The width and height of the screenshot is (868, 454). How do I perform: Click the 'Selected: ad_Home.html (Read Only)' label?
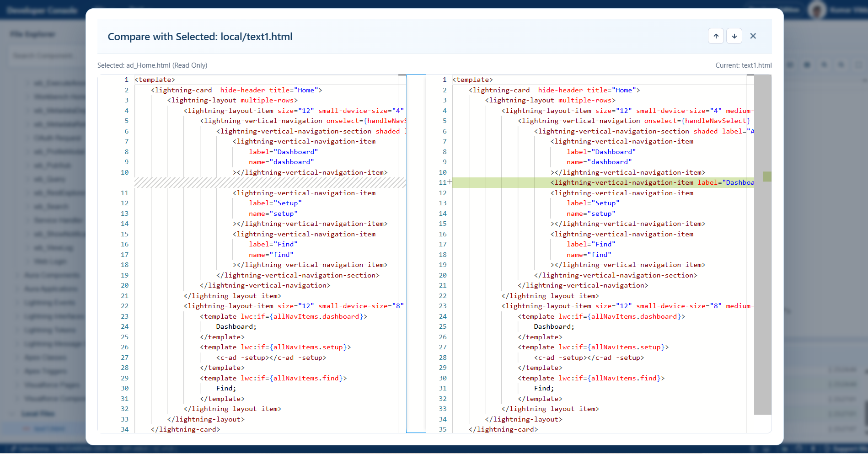(x=152, y=65)
